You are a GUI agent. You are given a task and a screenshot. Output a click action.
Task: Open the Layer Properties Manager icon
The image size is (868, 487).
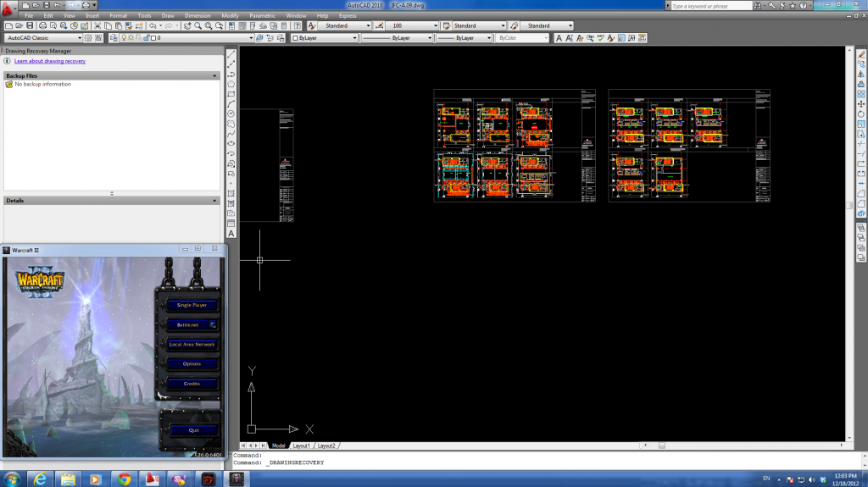(x=111, y=38)
